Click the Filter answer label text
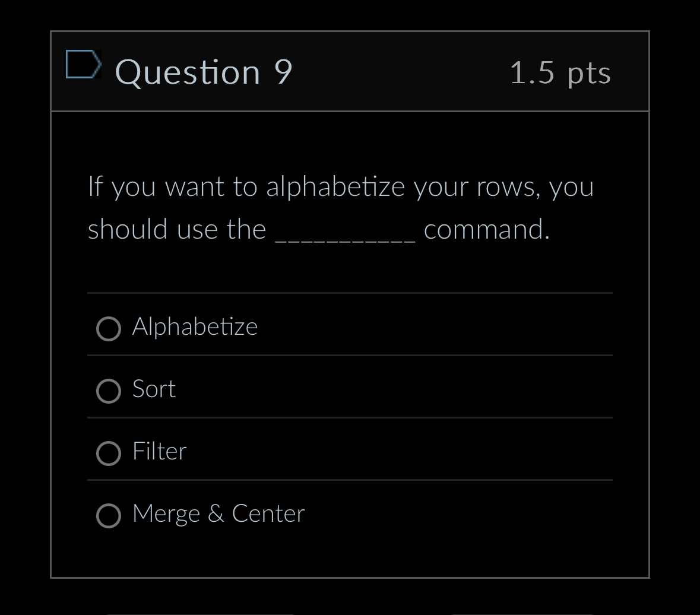The height and width of the screenshot is (615, 700). (x=159, y=451)
